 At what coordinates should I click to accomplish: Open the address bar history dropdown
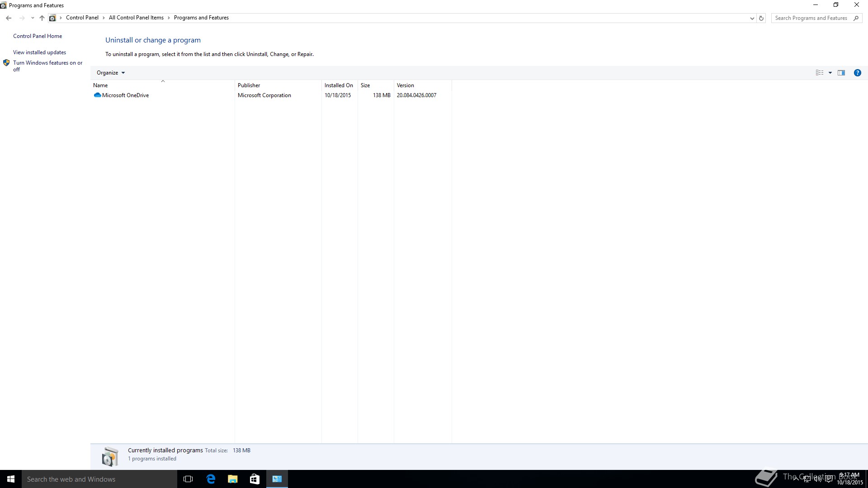pos(752,18)
